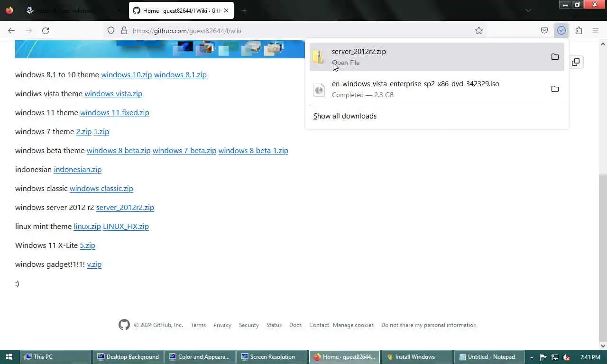607x364 pixels.
Task: Show server_2012r2.zip in its folder
Action: point(555,57)
